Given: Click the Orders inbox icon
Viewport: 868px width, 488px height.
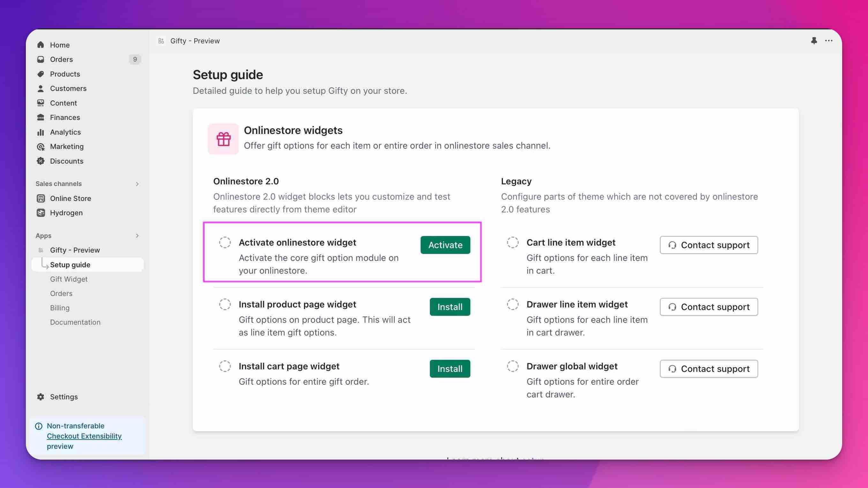Looking at the screenshot, I should 41,59.
